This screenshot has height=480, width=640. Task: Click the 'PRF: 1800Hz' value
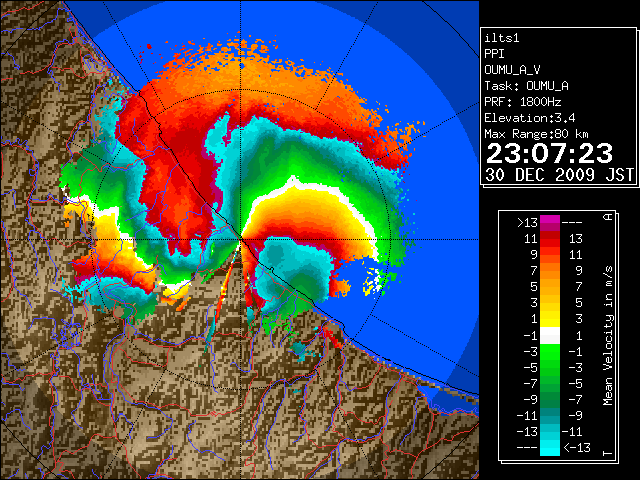(x=522, y=102)
